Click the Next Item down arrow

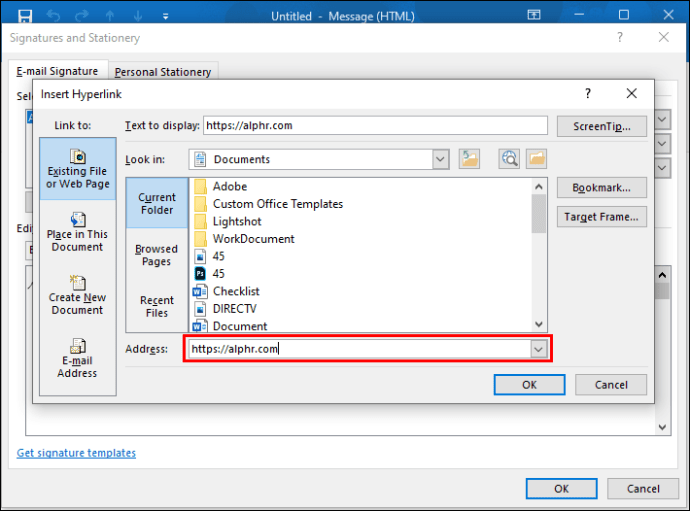tap(138, 16)
